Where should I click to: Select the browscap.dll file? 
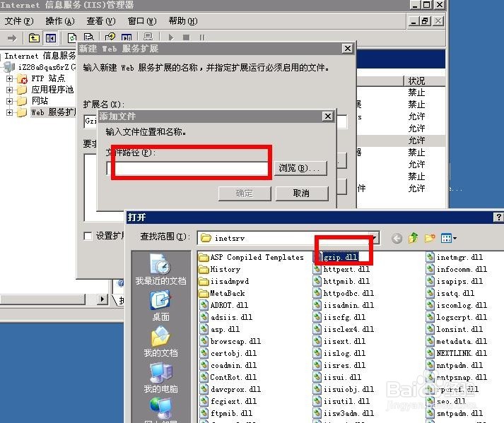[x=230, y=341]
